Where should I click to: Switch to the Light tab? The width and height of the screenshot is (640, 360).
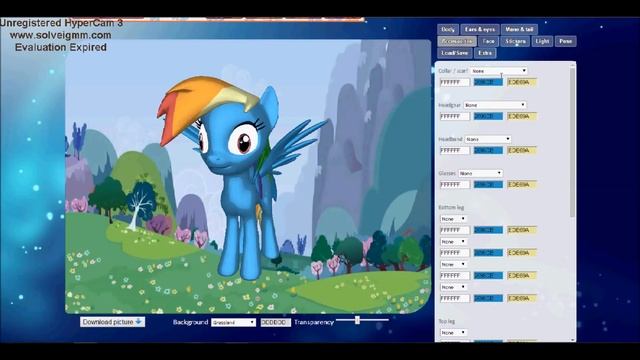[542, 41]
